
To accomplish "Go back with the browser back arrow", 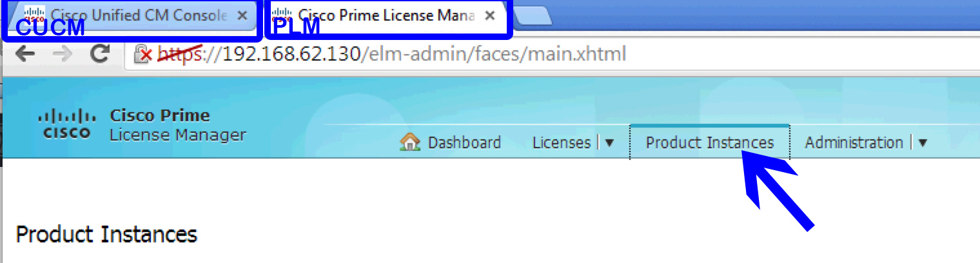I will tap(25, 54).
